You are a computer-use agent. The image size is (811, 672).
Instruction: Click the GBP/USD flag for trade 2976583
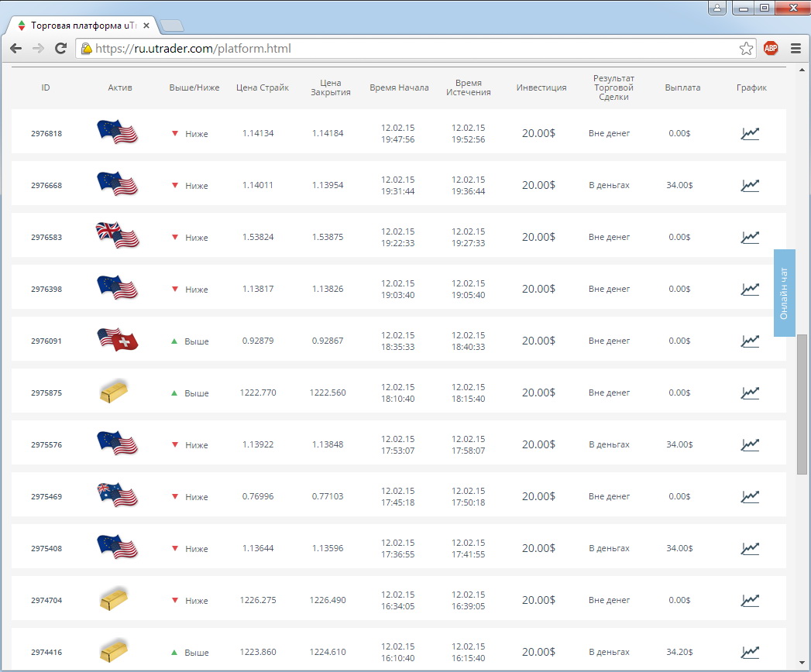pos(117,235)
